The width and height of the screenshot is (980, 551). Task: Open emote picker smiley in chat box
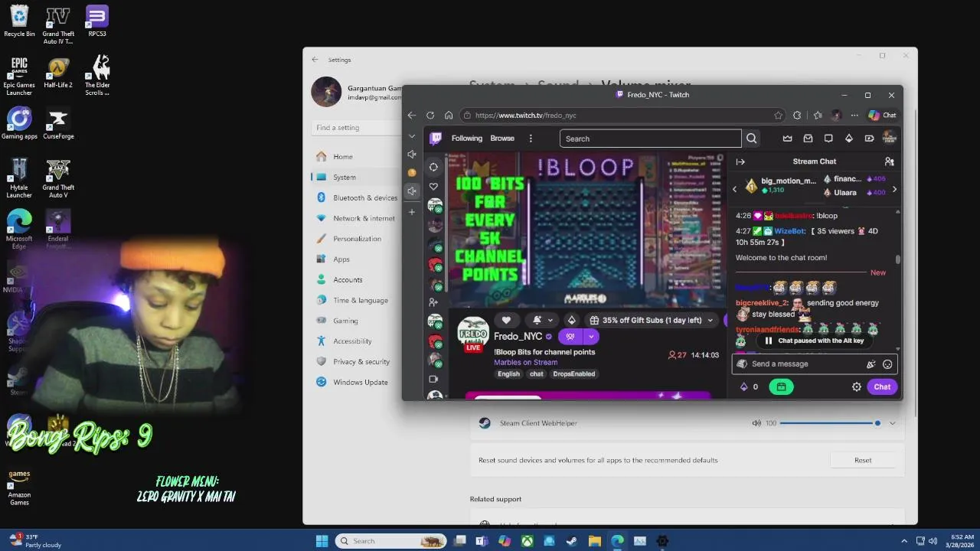pyautogui.click(x=887, y=364)
